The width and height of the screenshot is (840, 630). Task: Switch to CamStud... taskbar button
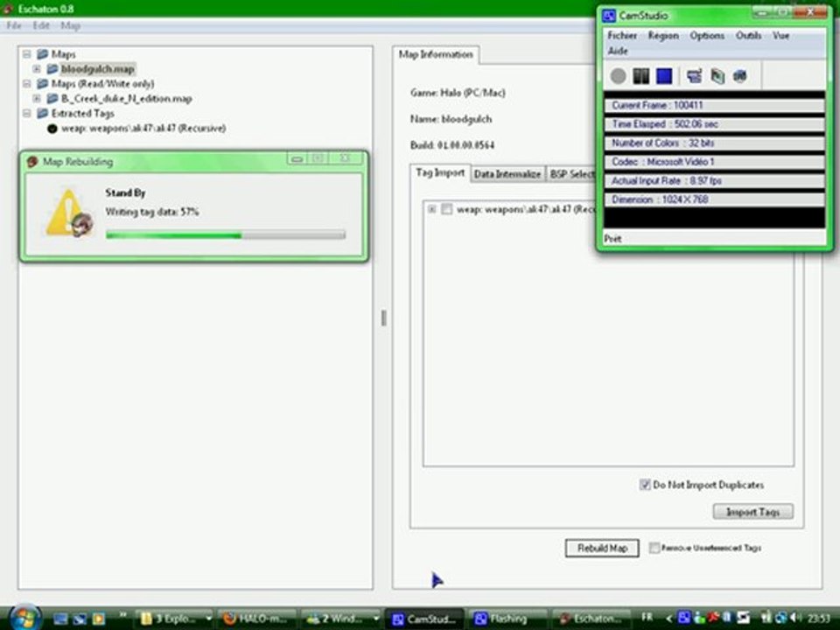point(424,619)
